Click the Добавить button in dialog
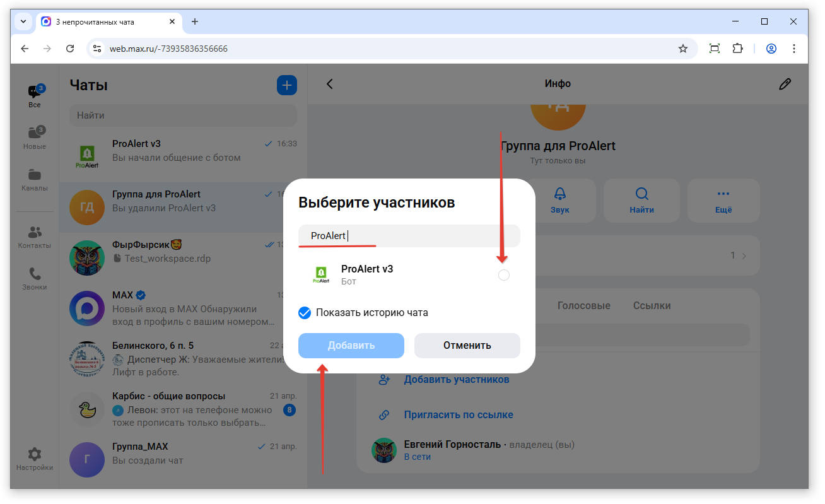Viewport: 825px width, 504px height. [351, 346]
